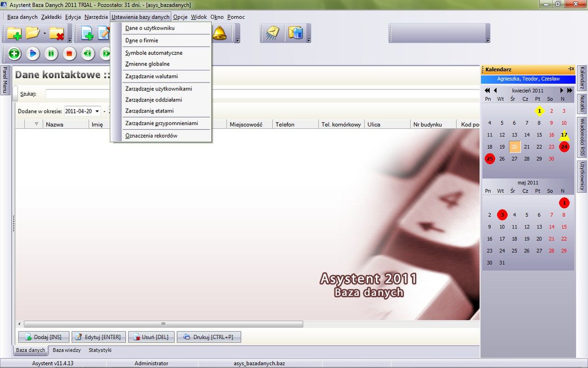Select highlighted April 20 in calendar
Viewport: 588px width, 368px height.
point(514,147)
